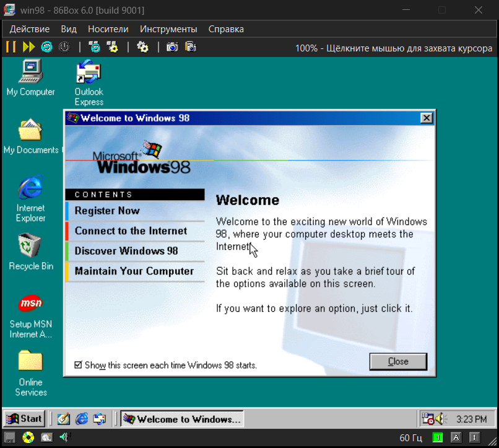Screen dimensions: 499x448
Task: Send Ctrl+Alt+Del using the keys-with-reset icon
Action: pyautogui.click(x=95, y=47)
